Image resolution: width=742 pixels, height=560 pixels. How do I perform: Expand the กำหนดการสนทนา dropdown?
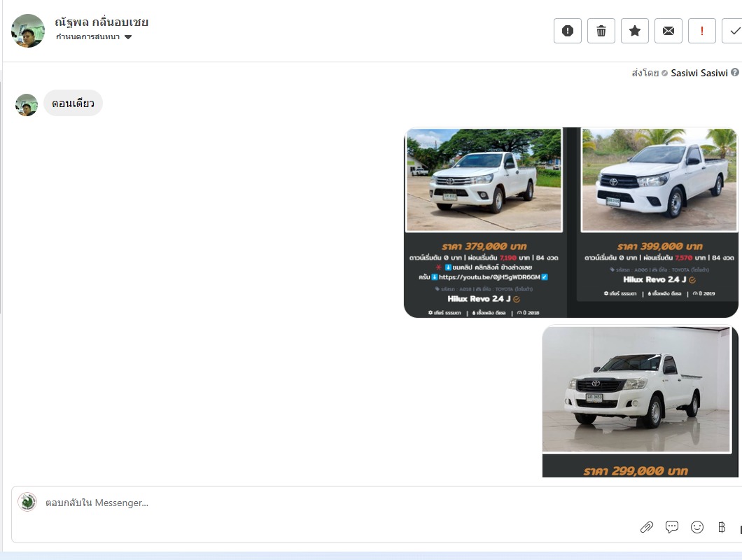pyautogui.click(x=87, y=37)
